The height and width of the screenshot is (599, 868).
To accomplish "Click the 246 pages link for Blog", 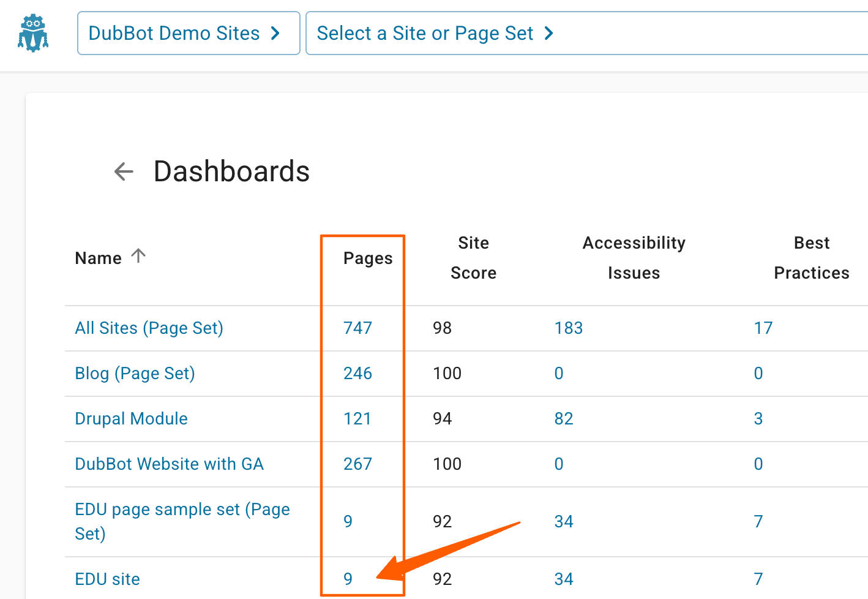I will coord(358,373).
